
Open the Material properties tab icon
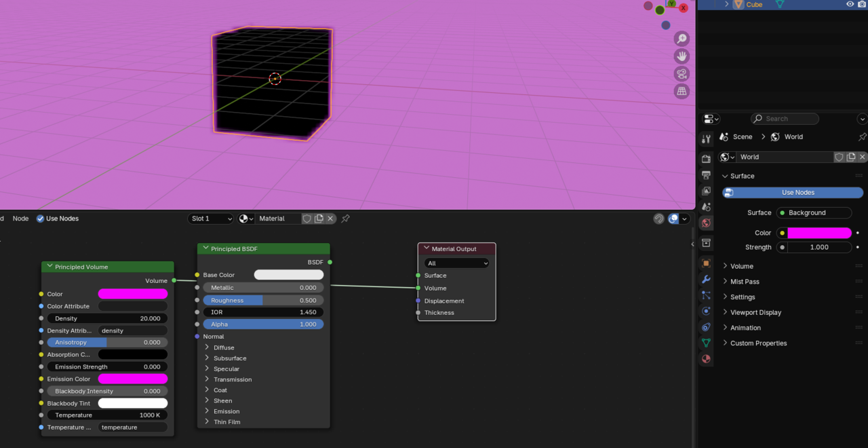pyautogui.click(x=706, y=359)
